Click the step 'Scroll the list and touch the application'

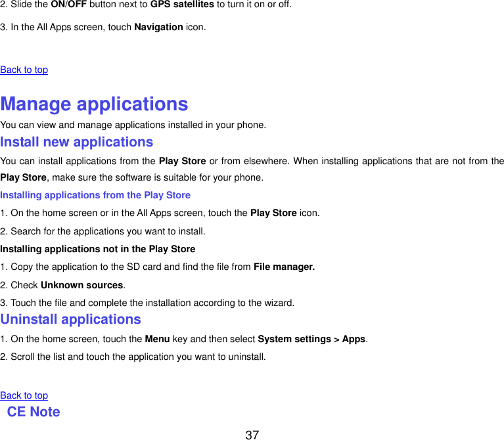coord(133,357)
